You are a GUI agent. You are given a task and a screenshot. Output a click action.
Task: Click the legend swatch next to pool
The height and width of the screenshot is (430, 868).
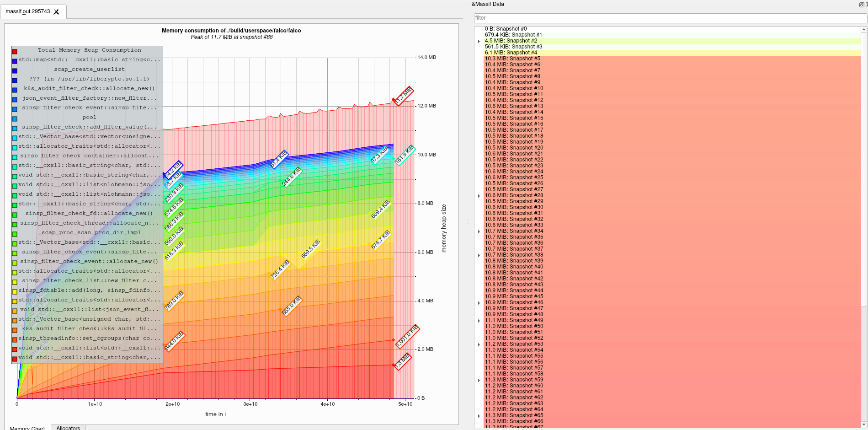15,117
